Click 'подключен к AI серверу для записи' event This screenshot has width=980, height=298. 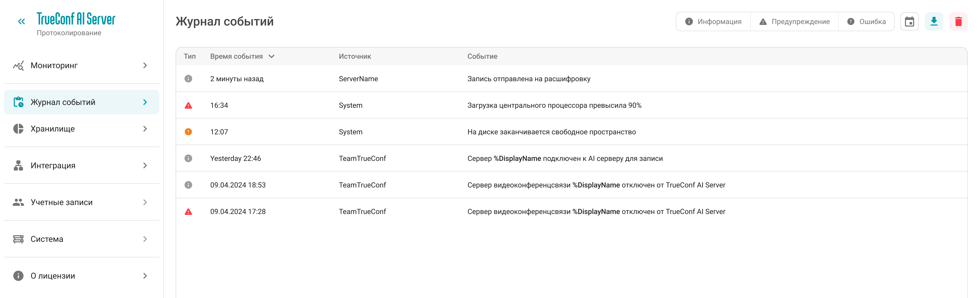(x=603, y=158)
